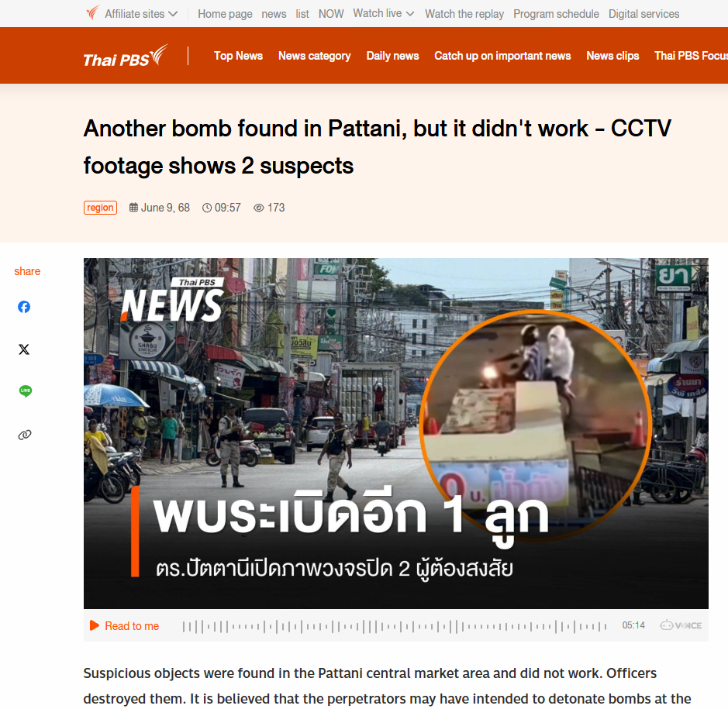Image resolution: width=728 pixels, height=709 pixels.
Task: Open Watch the replay
Action: [464, 14]
